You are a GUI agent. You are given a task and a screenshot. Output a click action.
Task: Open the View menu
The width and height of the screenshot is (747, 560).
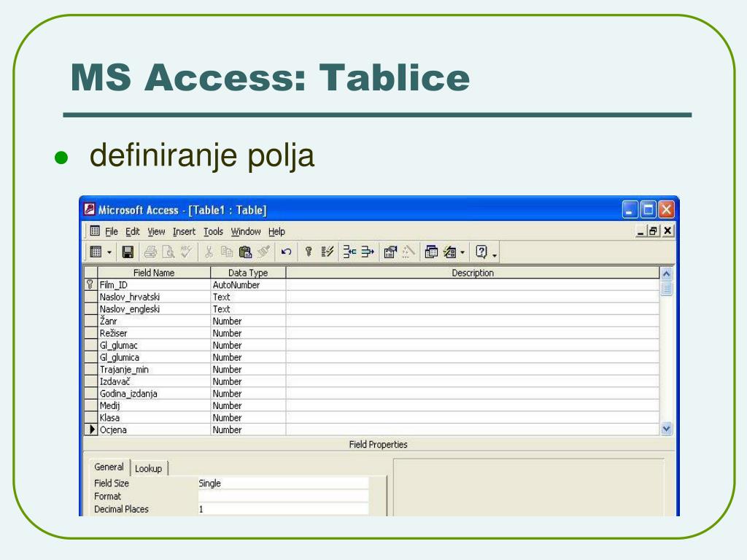[x=156, y=231]
